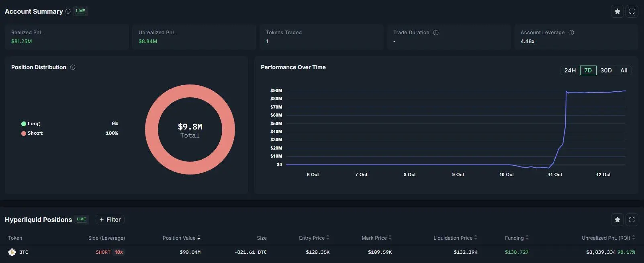This screenshot has width=644, height=263.
Task: Open the Filter button for positions
Action: point(110,220)
